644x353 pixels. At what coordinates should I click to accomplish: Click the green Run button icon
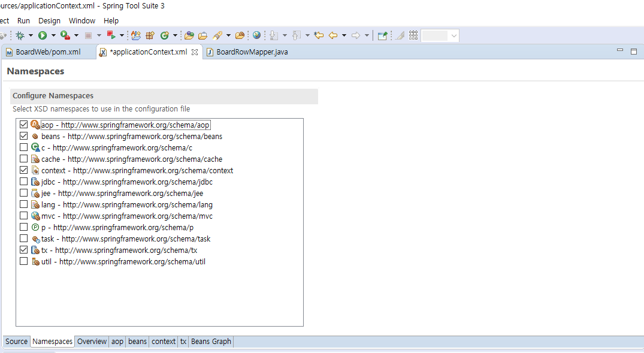tap(43, 36)
